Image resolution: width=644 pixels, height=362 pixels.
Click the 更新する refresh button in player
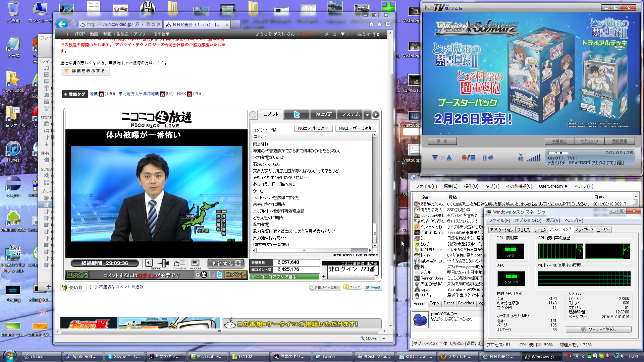coord(226,263)
